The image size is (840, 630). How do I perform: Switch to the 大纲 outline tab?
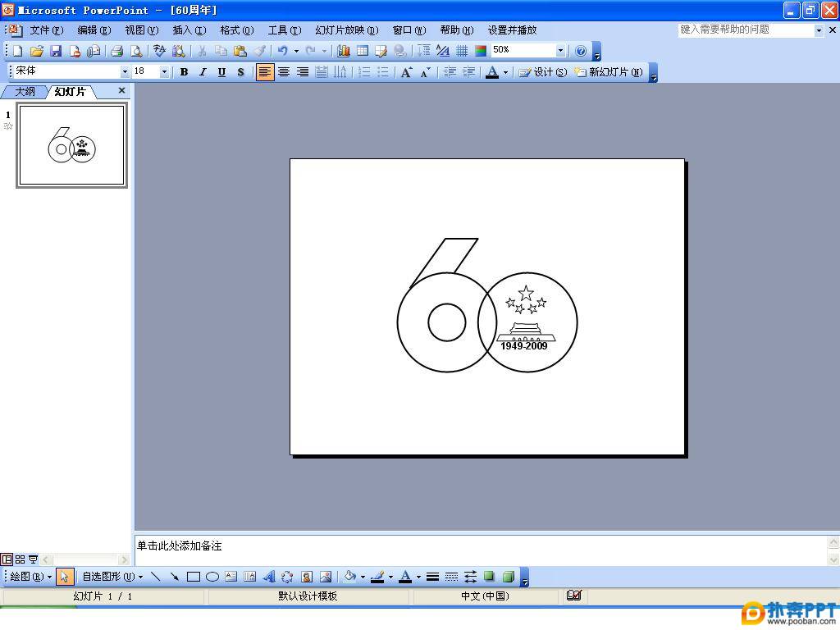[x=25, y=92]
